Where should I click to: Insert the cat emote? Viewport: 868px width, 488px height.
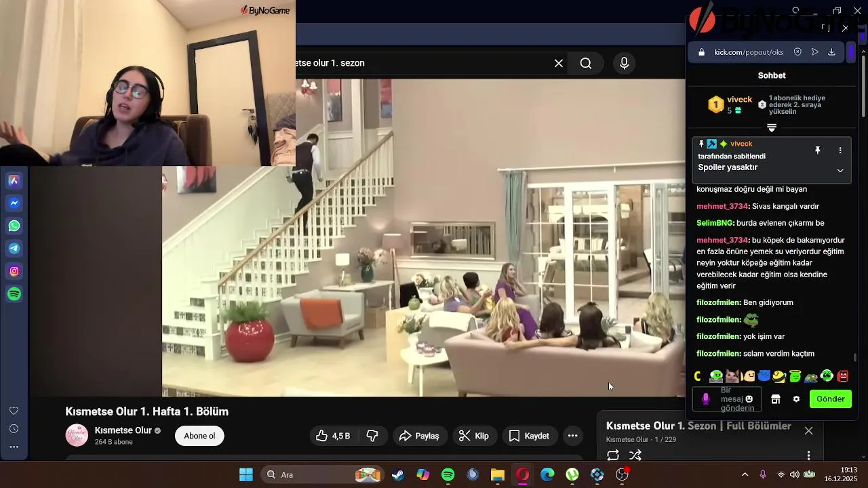[x=732, y=376]
